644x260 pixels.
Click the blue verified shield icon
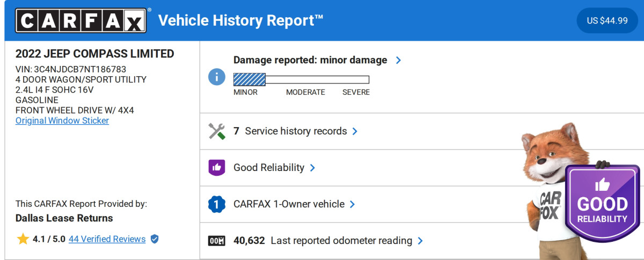click(x=155, y=239)
